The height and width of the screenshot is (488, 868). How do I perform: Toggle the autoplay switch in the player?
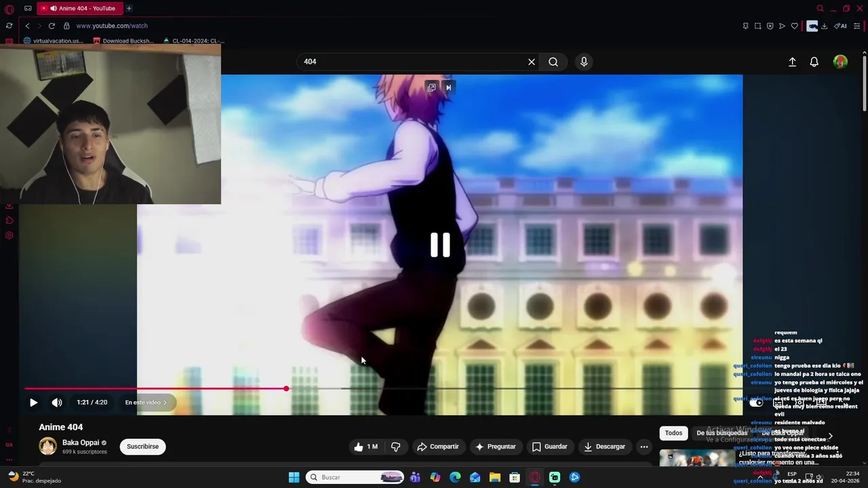coord(757,403)
